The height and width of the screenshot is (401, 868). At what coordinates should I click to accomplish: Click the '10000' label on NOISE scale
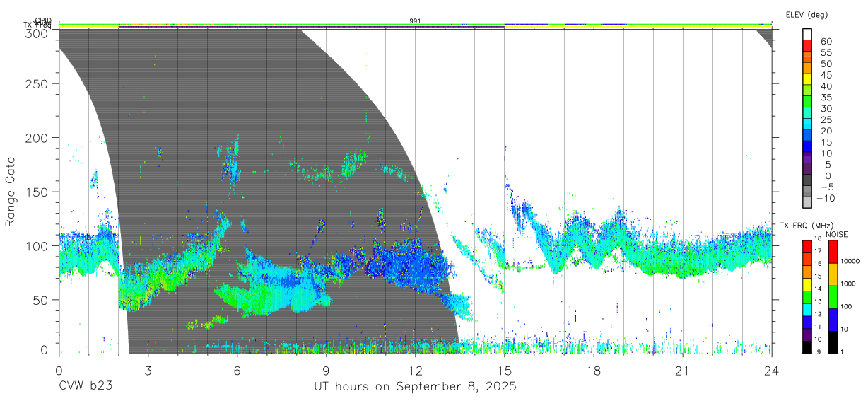(851, 262)
